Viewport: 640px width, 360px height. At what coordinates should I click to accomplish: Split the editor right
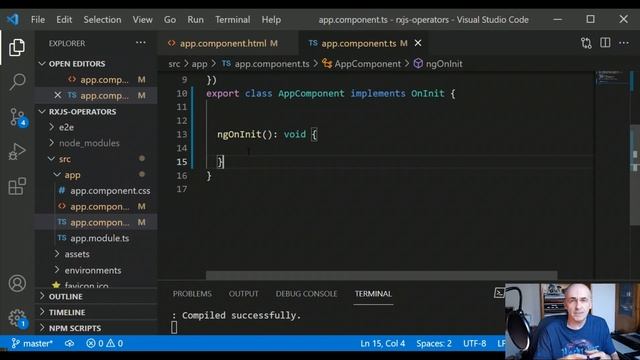click(x=605, y=42)
